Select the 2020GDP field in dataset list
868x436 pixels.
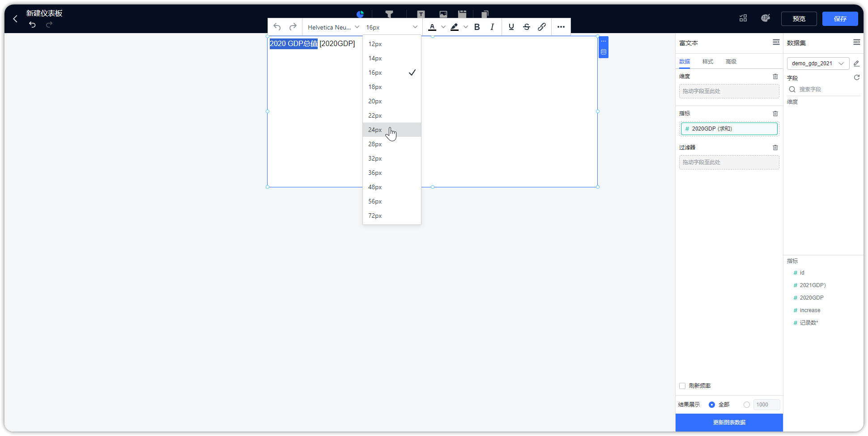tap(812, 298)
